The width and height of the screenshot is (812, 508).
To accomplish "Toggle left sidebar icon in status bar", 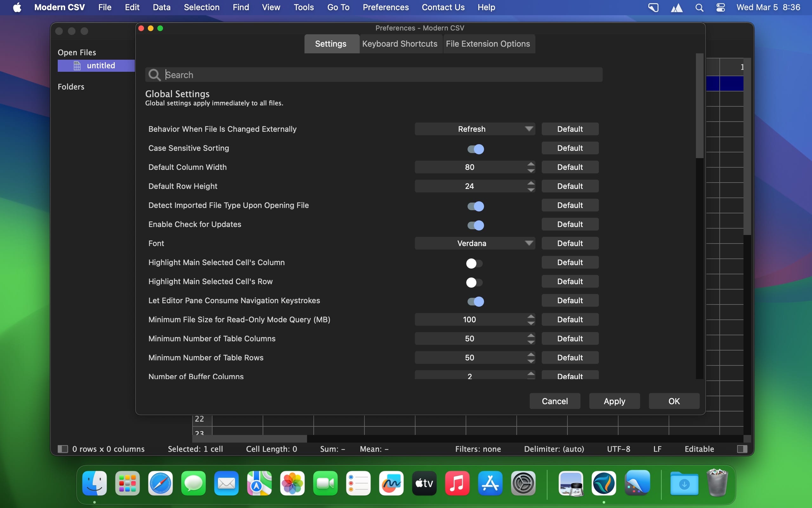I will click(x=63, y=449).
